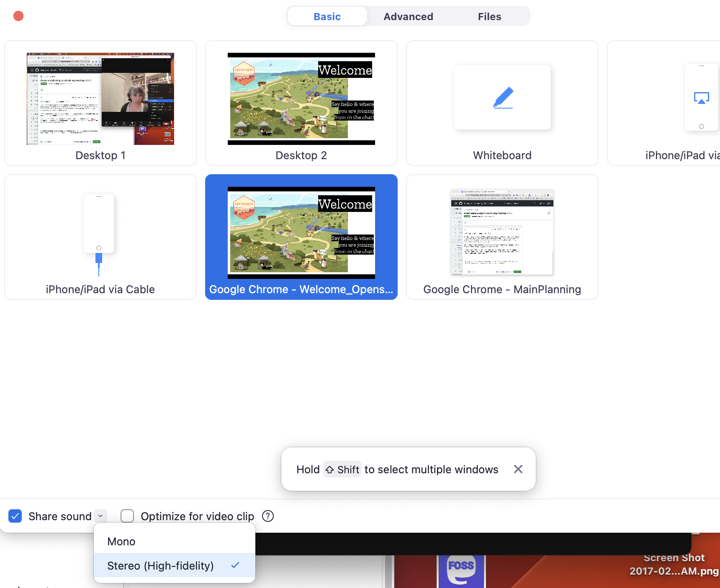
Task: Enable Optimize for video clip checkbox
Action: click(127, 516)
